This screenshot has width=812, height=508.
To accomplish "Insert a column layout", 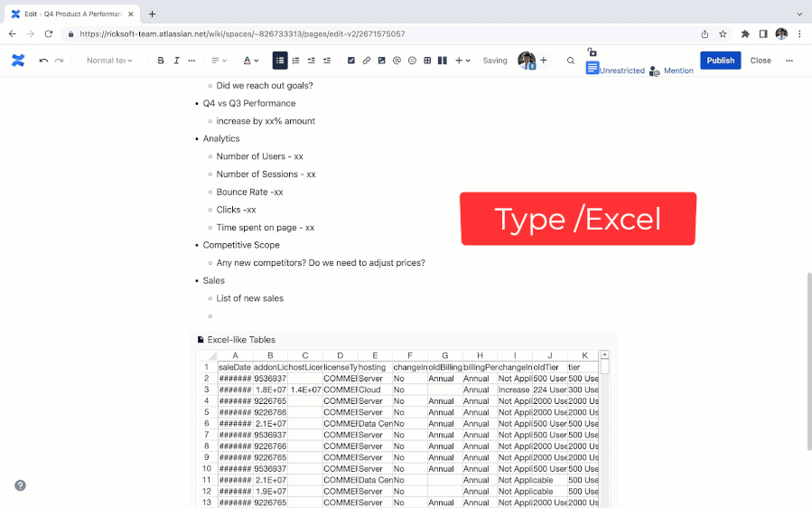I will click(443, 61).
